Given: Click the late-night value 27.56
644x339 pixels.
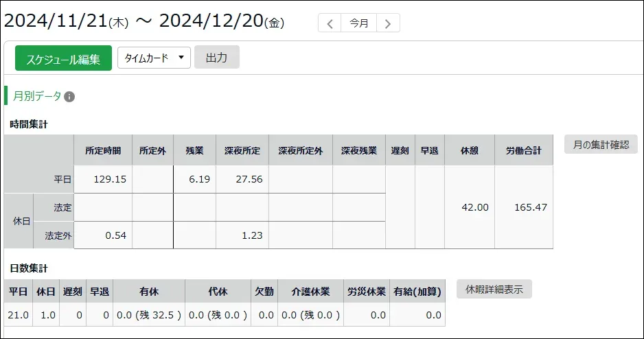Looking at the screenshot, I should [249, 179].
